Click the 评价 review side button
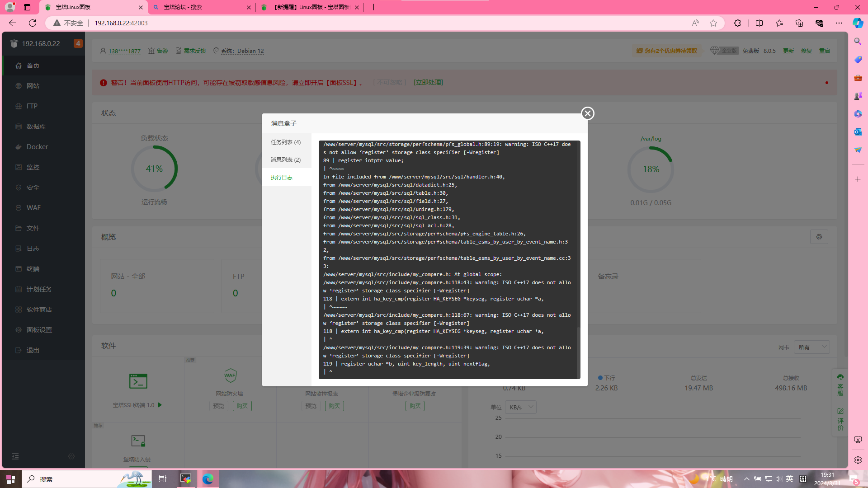This screenshot has height=488, width=868. coord(840,419)
